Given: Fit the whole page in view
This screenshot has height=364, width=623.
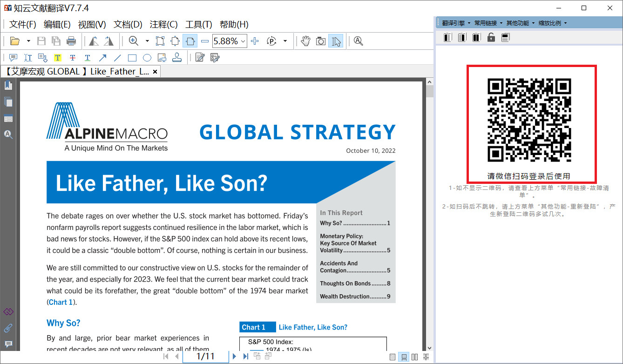Looking at the screenshot, I should click(175, 41).
